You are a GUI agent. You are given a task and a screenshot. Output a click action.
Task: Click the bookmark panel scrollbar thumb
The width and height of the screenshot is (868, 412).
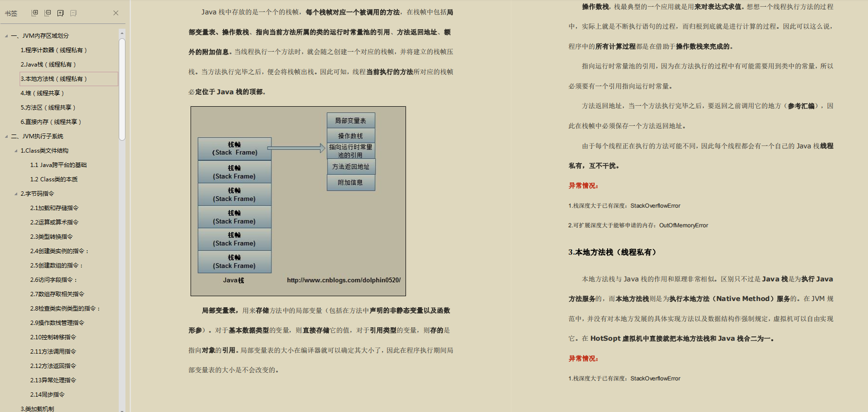[122, 89]
